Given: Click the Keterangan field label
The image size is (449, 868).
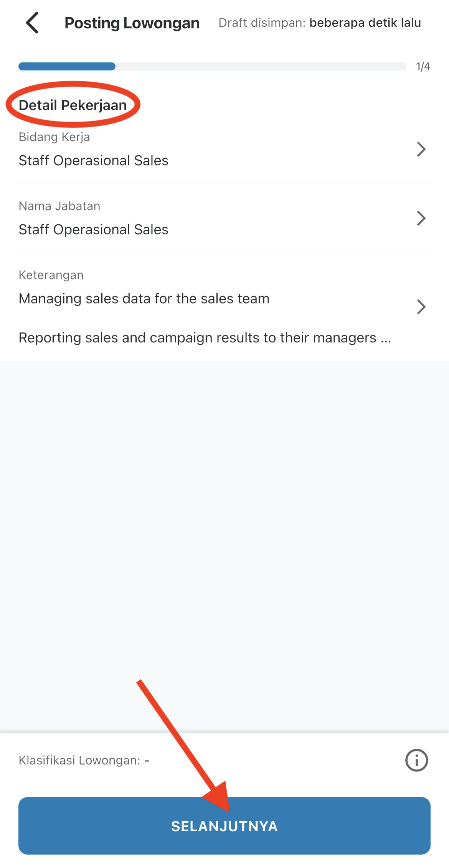Looking at the screenshot, I should click(51, 275).
